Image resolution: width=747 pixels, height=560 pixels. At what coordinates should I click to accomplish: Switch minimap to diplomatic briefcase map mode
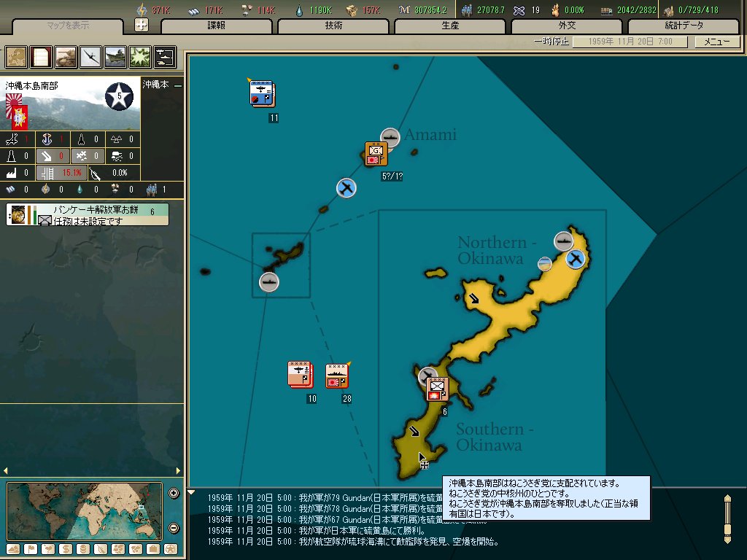[153, 549]
